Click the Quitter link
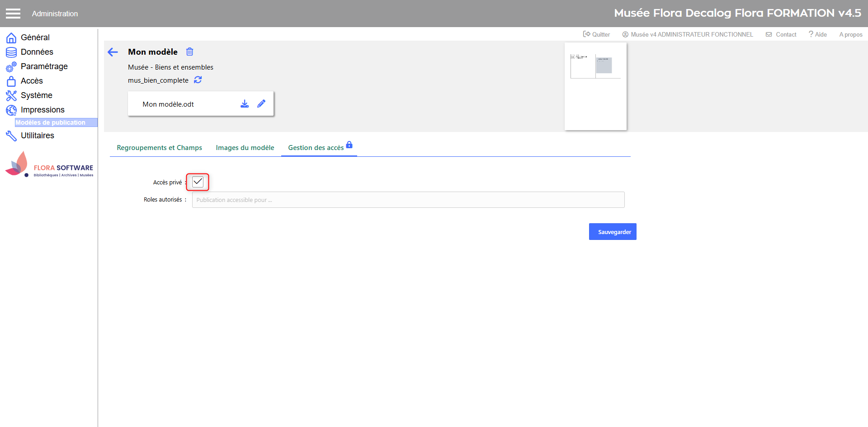This screenshot has height=427, width=868. pyautogui.click(x=597, y=34)
